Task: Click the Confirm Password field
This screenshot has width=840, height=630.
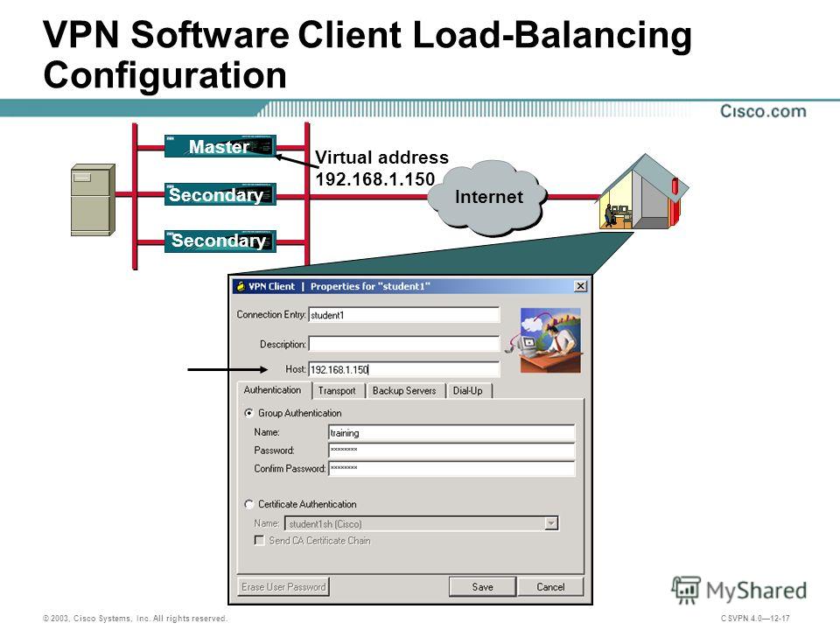Action: click(x=451, y=469)
